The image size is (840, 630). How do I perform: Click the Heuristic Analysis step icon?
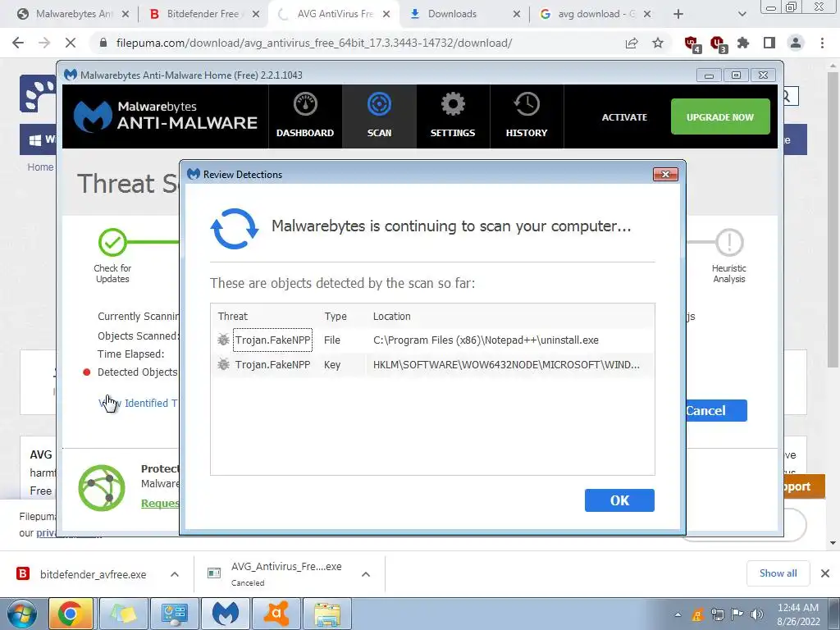(x=729, y=242)
